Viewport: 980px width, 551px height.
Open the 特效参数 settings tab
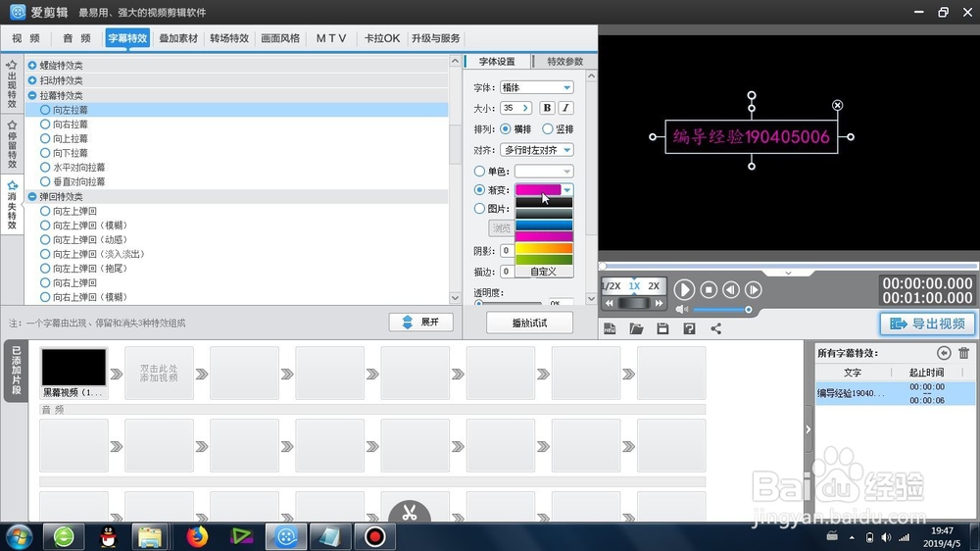pos(565,62)
